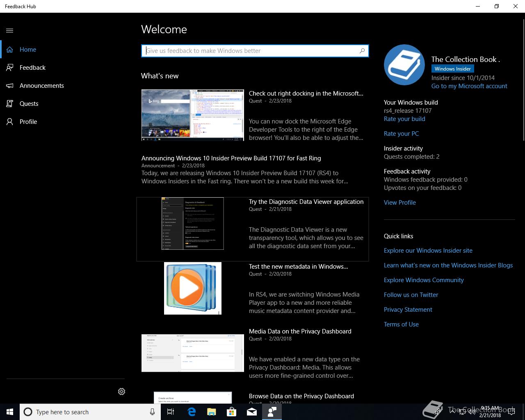
Task: Open Explore our Windows Insider site link
Action: 428,251
